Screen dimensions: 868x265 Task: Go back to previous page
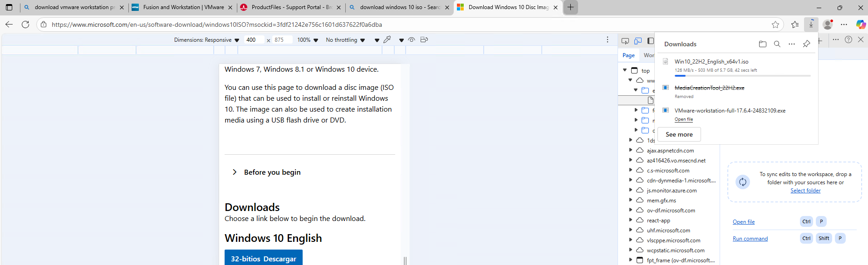coord(9,25)
